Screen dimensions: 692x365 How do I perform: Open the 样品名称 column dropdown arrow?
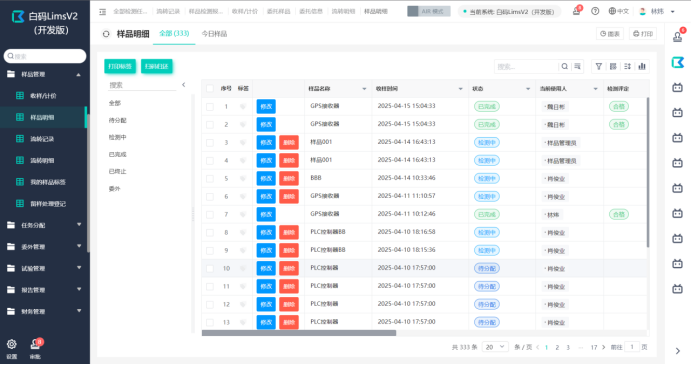[x=365, y=89]
